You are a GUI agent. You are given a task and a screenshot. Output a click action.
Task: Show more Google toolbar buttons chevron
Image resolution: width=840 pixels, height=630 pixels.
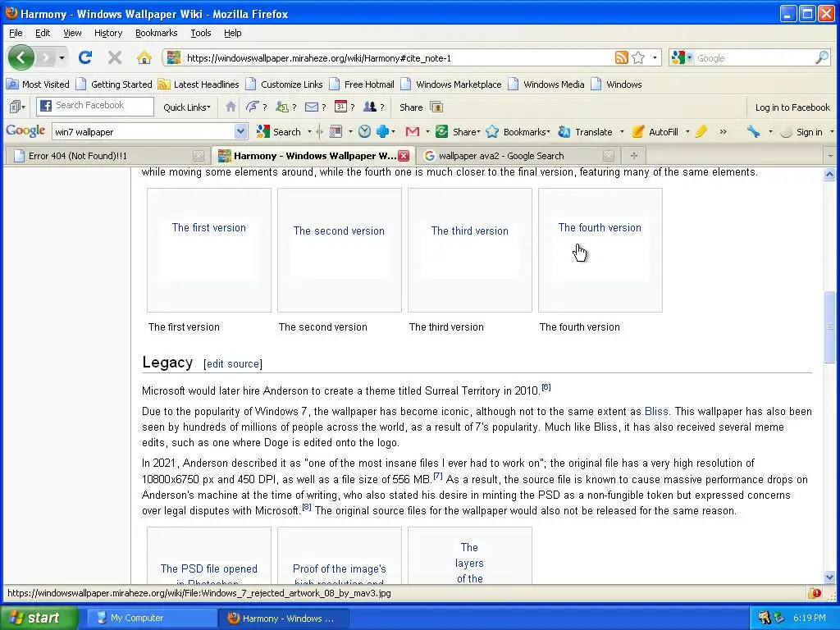click(x=723, y=132)
